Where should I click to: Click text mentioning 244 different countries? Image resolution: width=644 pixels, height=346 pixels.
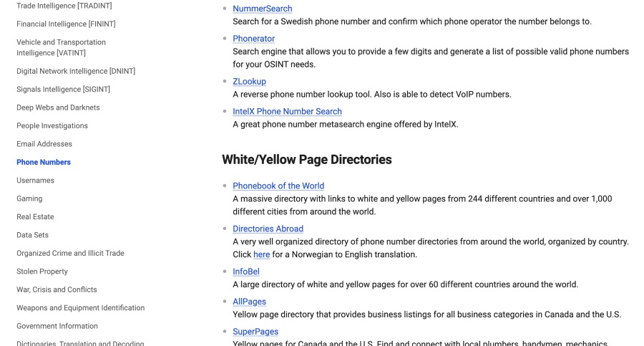tap(422, 206)
